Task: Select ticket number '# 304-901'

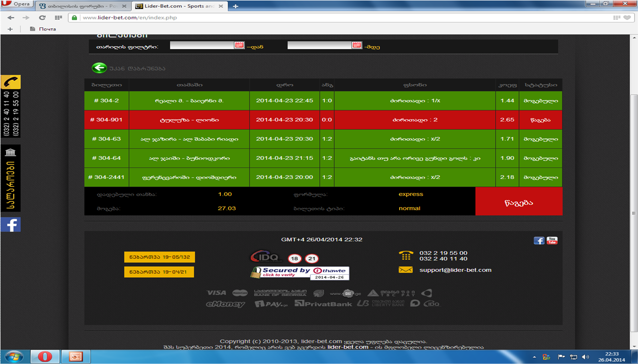Action: [x=106, y=120]
